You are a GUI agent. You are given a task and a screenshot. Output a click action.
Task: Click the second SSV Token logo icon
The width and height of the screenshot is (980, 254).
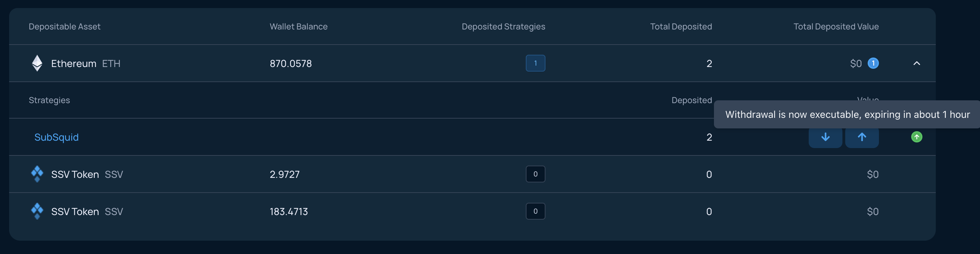(x=37, y=212)
